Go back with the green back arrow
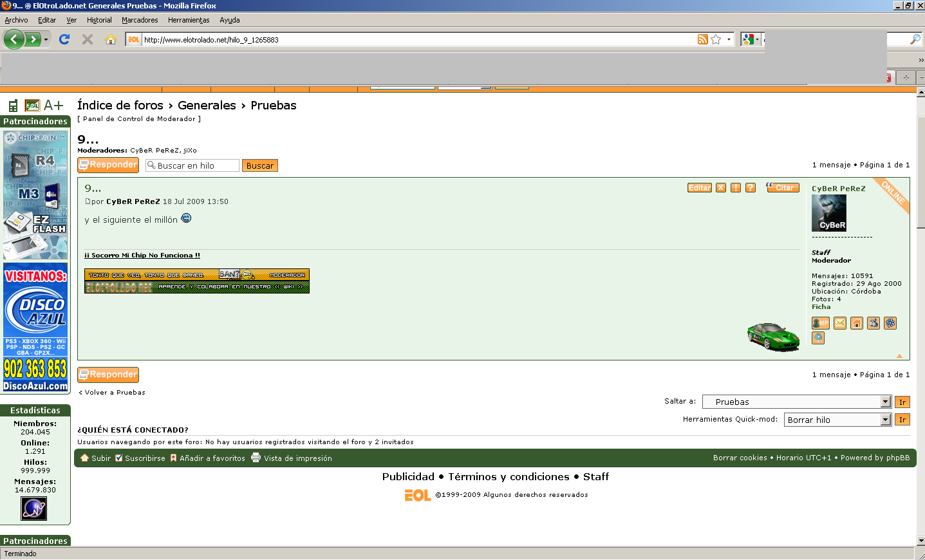The height and width of the screenshot is (560, 925). click(14, 40)
